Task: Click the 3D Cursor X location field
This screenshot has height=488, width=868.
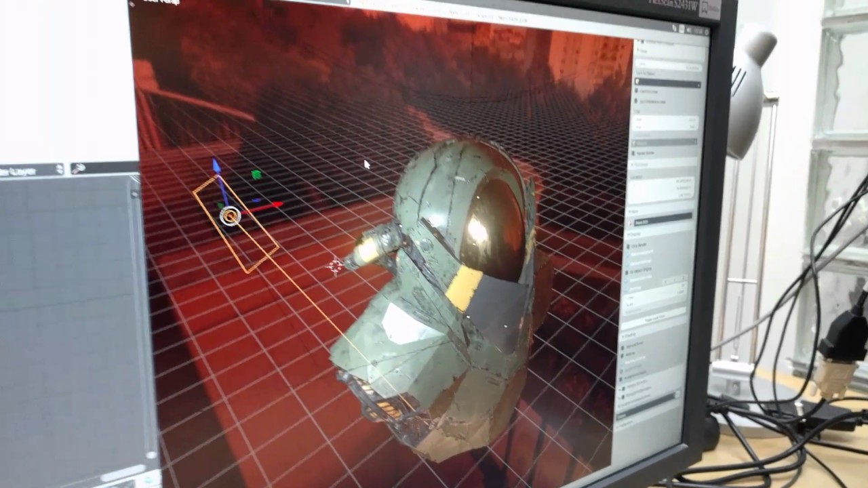Action: [x=662, y=182]
